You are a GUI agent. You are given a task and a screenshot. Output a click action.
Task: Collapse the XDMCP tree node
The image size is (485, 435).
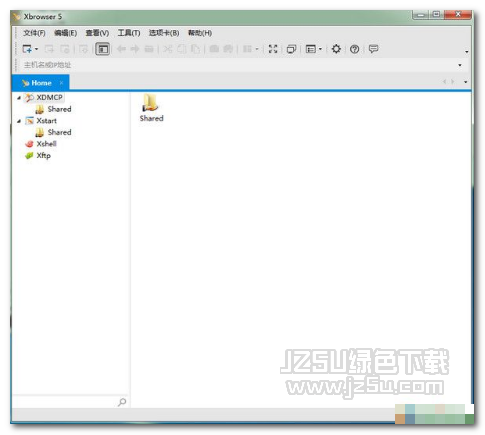coord(19,98)
